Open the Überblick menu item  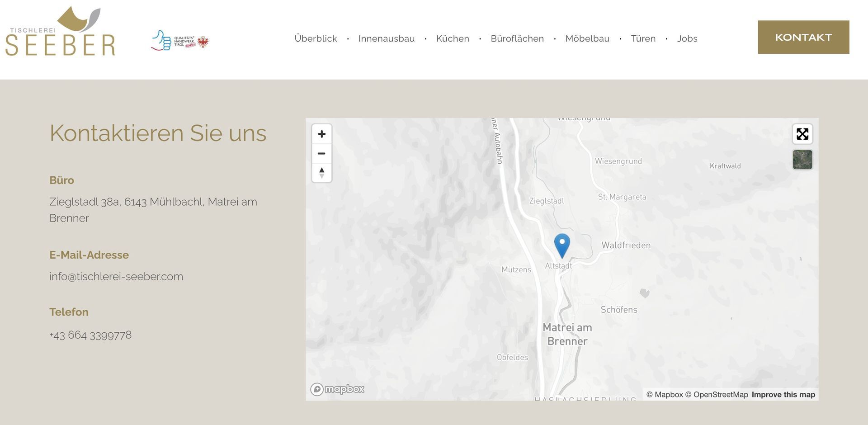(316, 38)
